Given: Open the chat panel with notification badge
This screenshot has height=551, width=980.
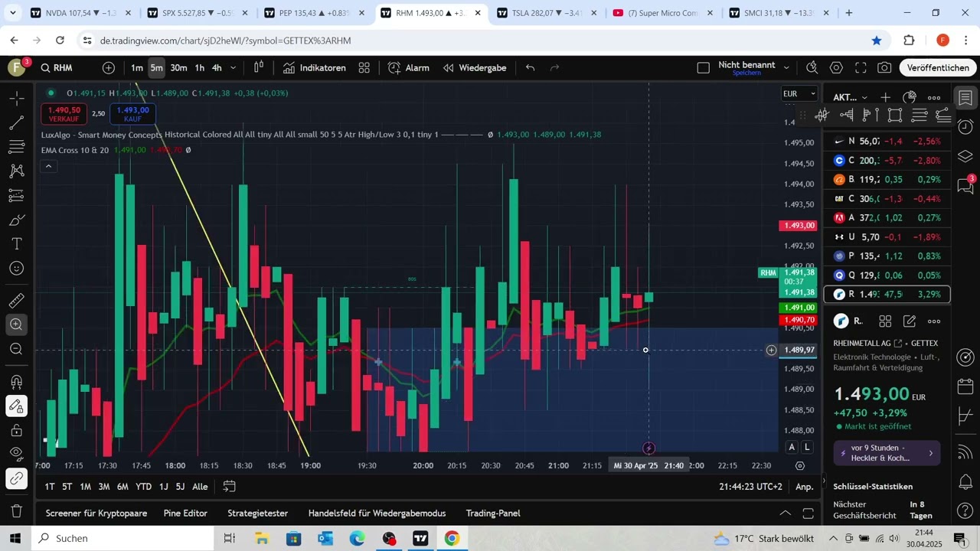Looking at the screenshot, I should click(x=965, y=185).
